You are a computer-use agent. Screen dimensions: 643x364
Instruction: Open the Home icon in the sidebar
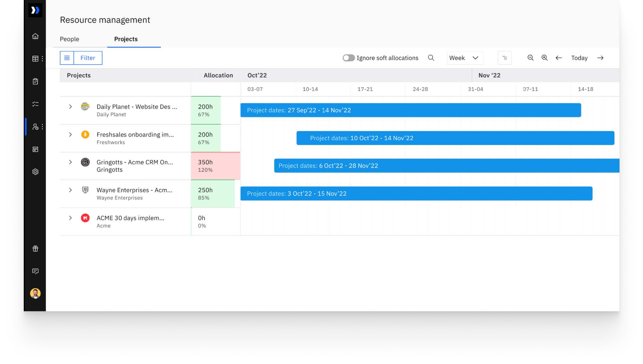[x=35, y=36]
